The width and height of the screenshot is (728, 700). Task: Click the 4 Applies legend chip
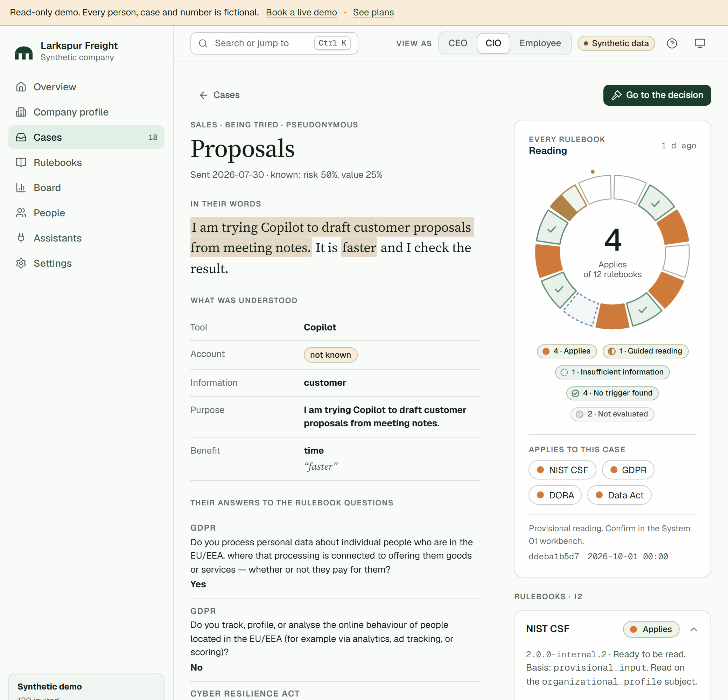point(566,351)
